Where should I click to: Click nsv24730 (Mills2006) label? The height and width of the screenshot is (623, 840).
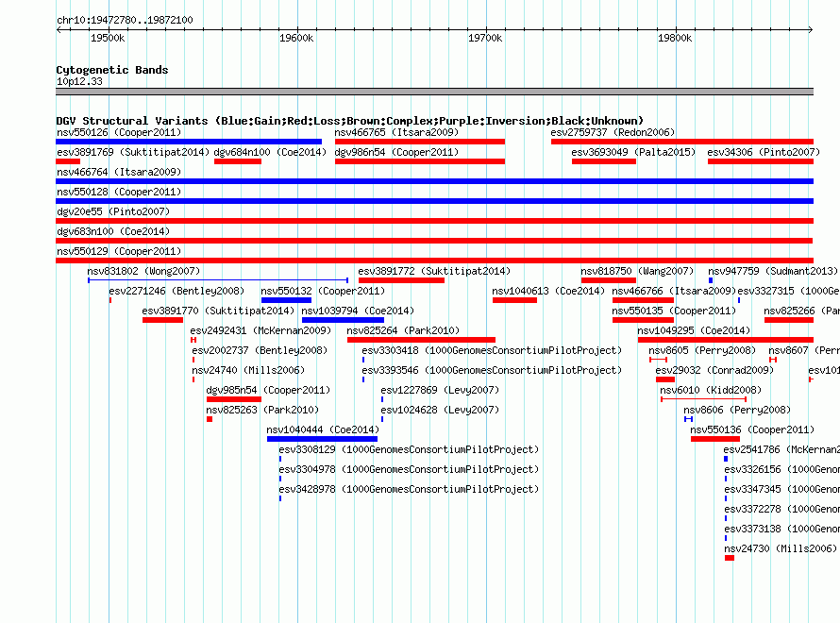click(781, 548)
